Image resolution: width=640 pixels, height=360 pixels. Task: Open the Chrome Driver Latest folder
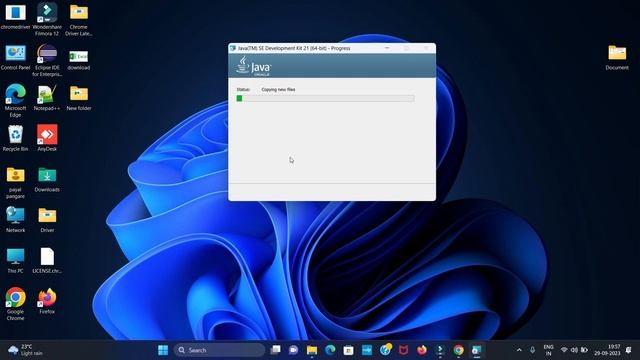coord(79,19)
